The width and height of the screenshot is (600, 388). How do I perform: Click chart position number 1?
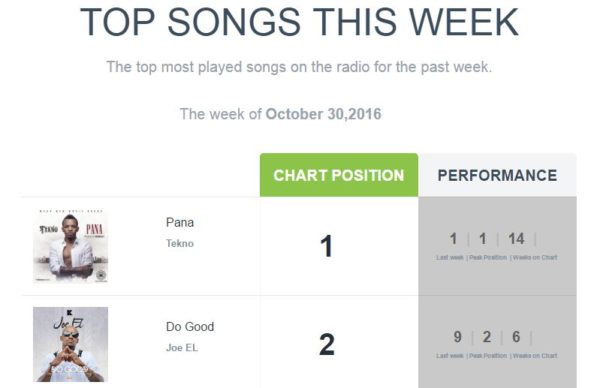coord(326,246)
